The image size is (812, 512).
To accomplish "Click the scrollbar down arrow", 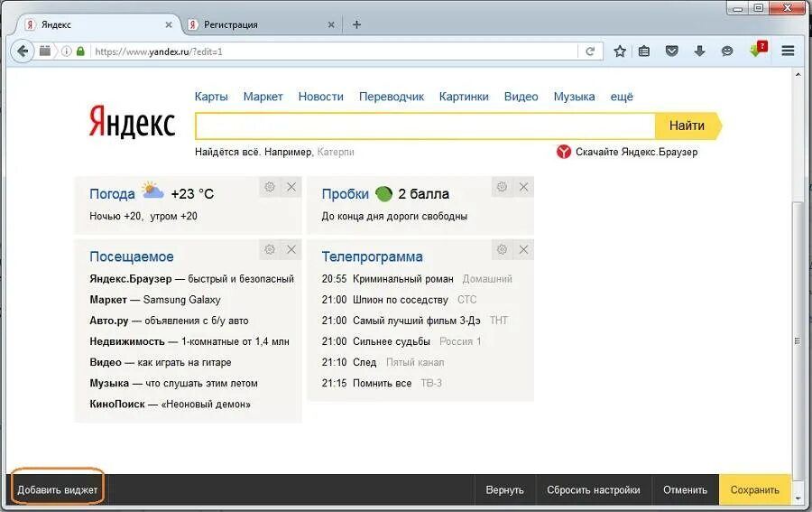I will 798,498.
